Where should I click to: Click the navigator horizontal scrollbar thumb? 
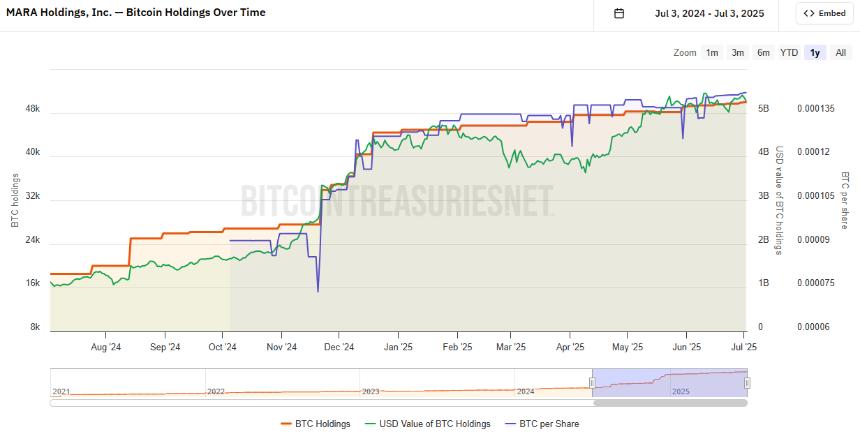pyautogui.click(x=670, y=403)
